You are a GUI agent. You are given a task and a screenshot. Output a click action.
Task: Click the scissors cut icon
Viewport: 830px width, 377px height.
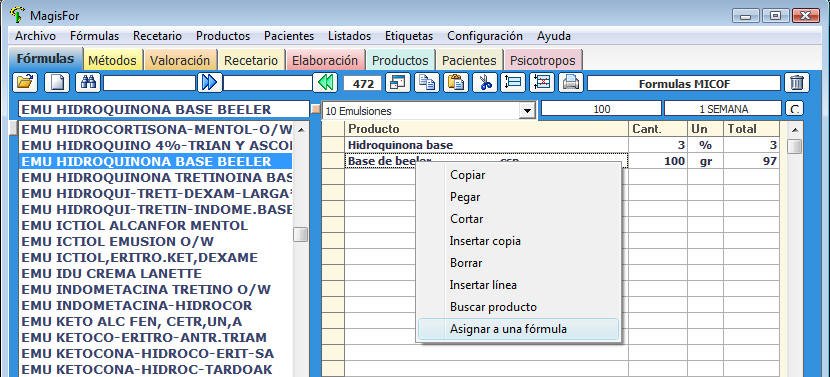(x=485, y=83)
